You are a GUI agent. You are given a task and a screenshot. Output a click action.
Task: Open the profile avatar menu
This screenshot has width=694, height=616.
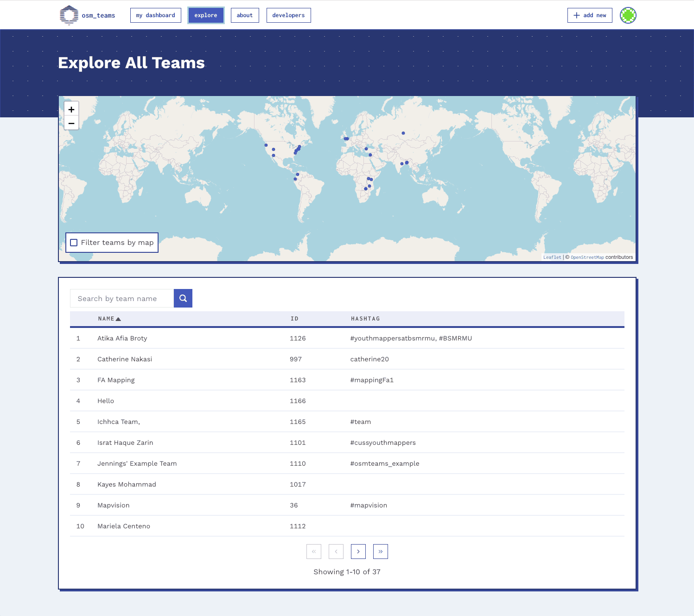(x=628, y=15)
